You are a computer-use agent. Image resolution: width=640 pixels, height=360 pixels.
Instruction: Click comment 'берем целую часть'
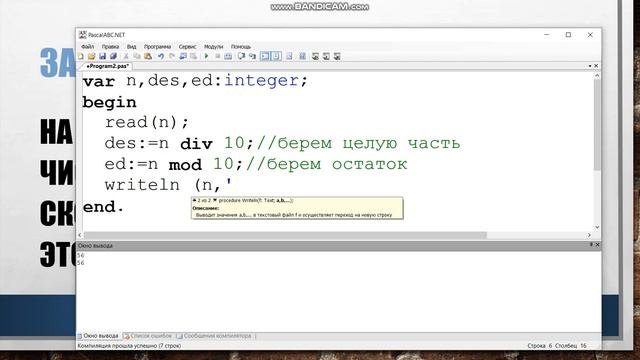(369, 144)
